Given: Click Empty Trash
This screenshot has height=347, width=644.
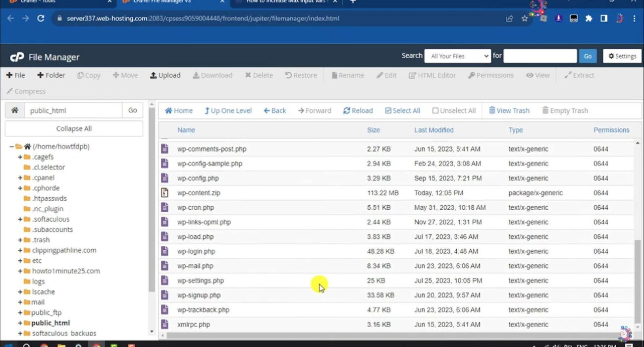Looking at the screenshot, I should (x=565, y=111).
